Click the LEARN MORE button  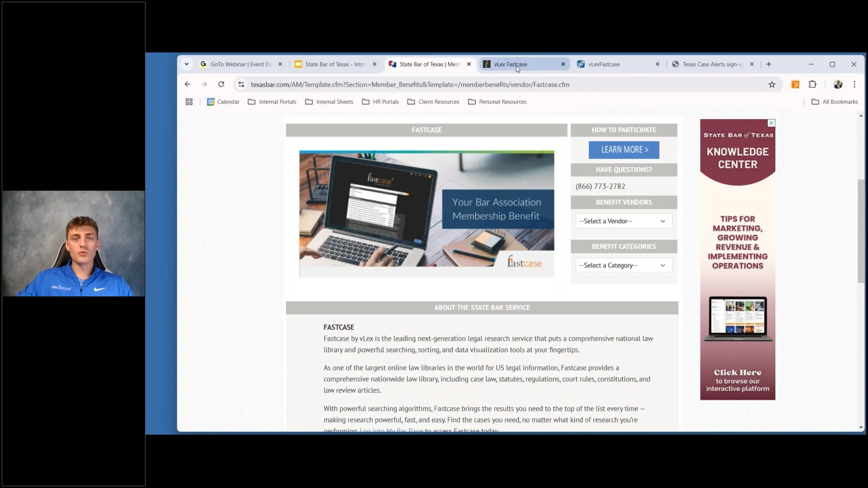tap(624, 150)
